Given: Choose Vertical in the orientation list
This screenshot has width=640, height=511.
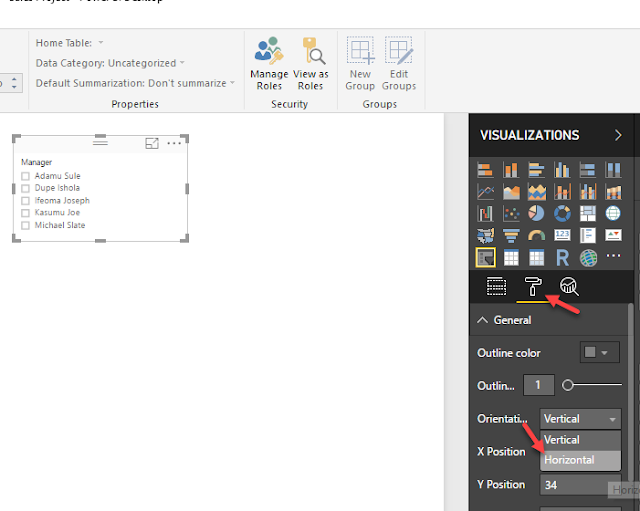Looking at the screenshot, I should pyautogui.click(x=580, y=440).
